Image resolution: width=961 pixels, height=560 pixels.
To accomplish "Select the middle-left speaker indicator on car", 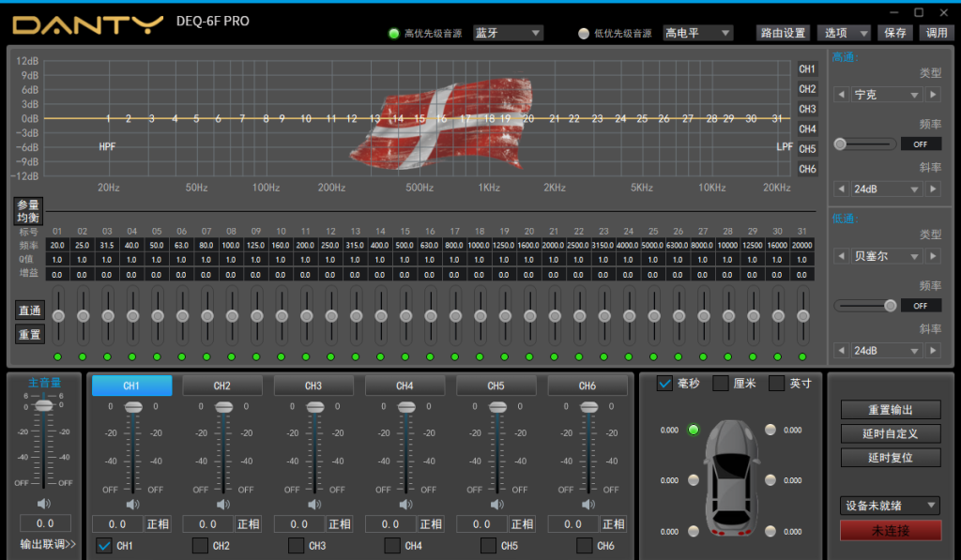I will pos(694,480).
